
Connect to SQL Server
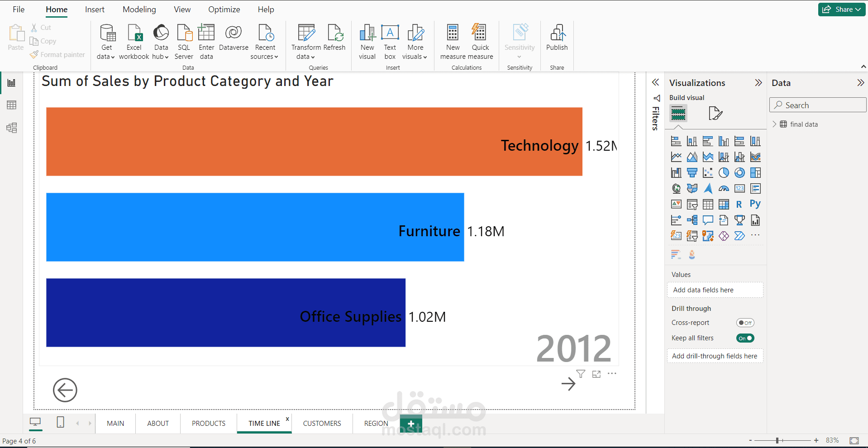[184, 42]
